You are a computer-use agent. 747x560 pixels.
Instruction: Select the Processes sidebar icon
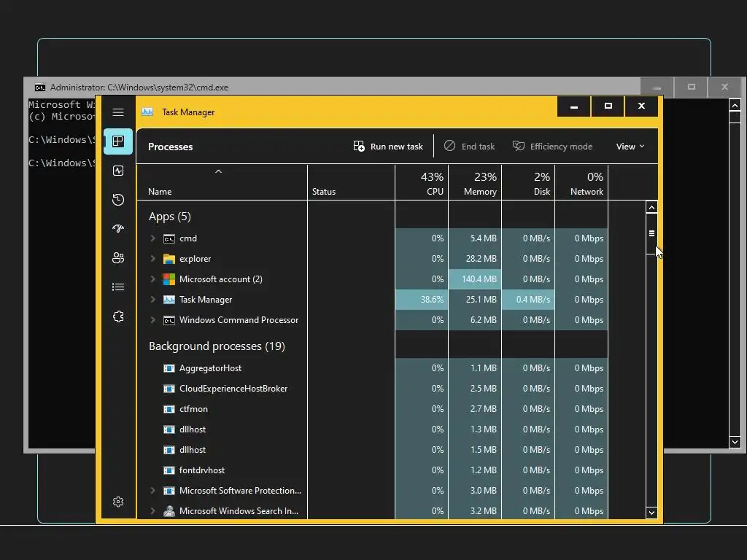tap(118, 141)
